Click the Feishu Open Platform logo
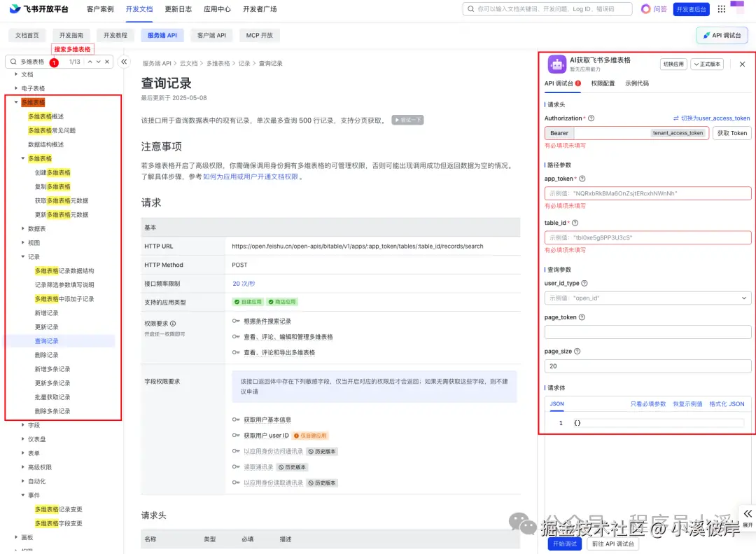The image size is (756, 554). 39,8
